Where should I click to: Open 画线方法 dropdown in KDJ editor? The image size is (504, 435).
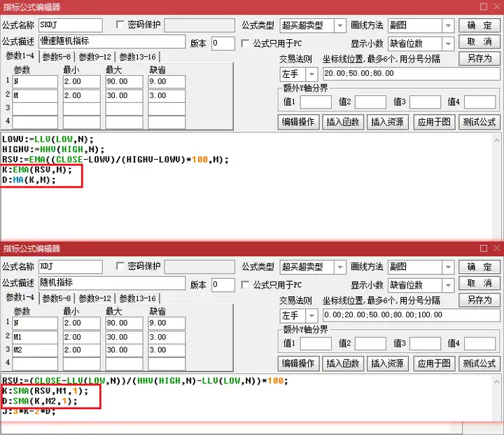[x=448, y=267]
